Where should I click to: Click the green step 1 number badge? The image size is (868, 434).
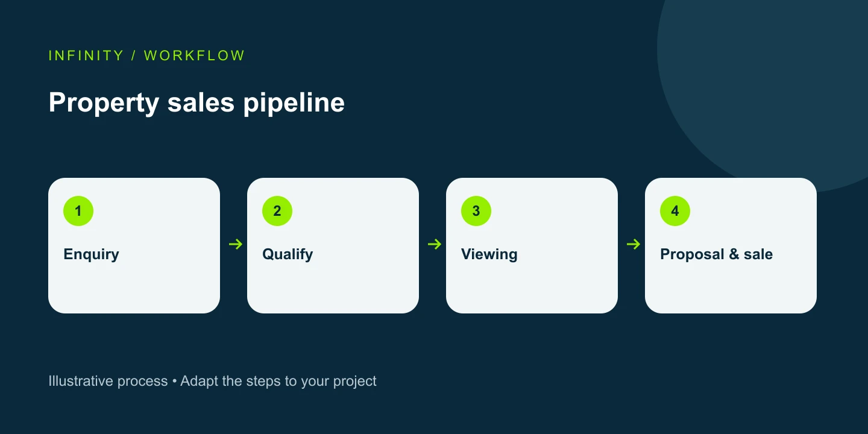click(78, 211)
